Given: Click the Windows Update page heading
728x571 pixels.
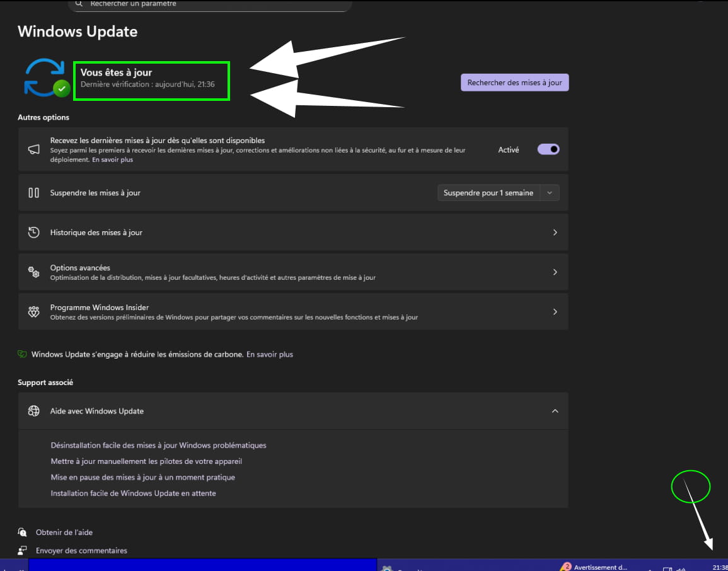Looking at the screenshot, I should [78, 32].
